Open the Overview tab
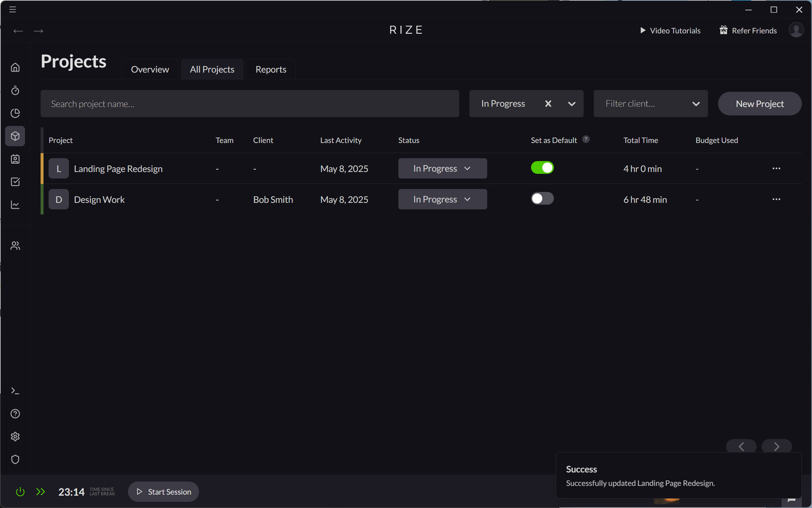 [150, 69]
